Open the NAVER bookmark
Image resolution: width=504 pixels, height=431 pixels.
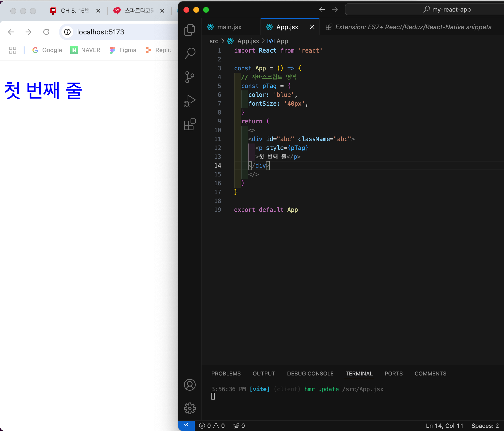[86, 50]
